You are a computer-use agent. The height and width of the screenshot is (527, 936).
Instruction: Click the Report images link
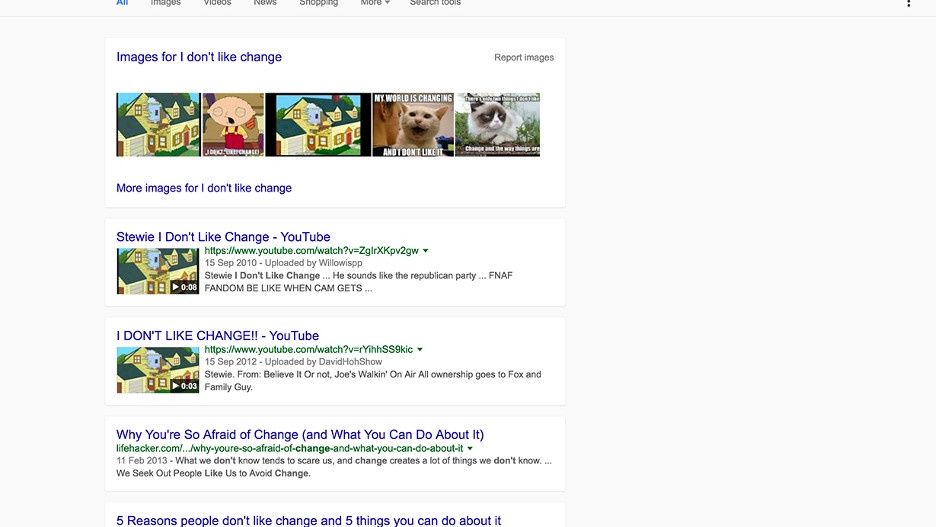pos(524,57)
